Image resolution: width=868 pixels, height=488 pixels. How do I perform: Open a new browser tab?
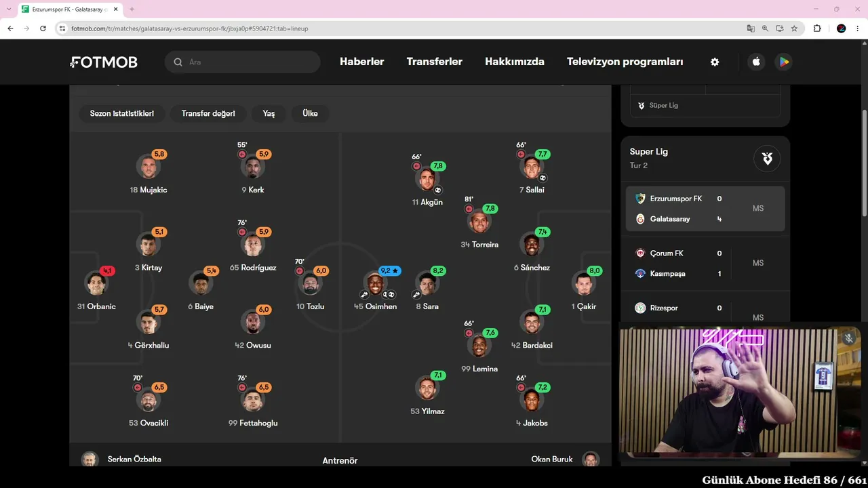pos(132,9)
